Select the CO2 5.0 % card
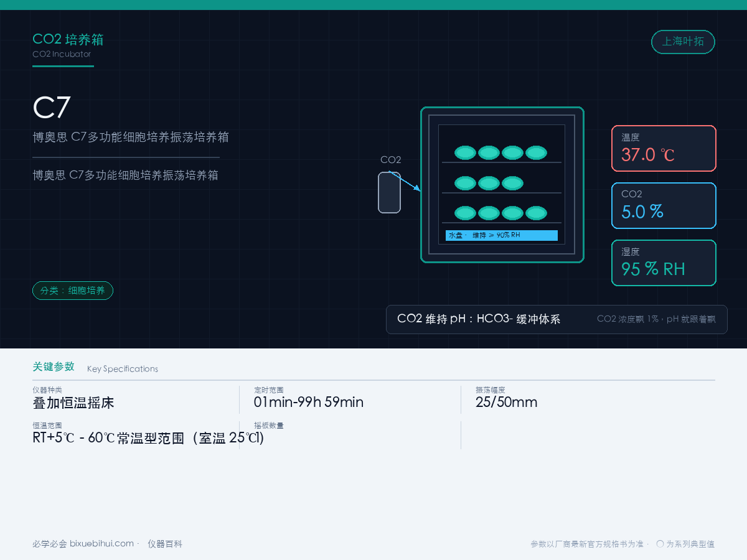This screenshot has height=560, width=747. (x=664, y=205)
